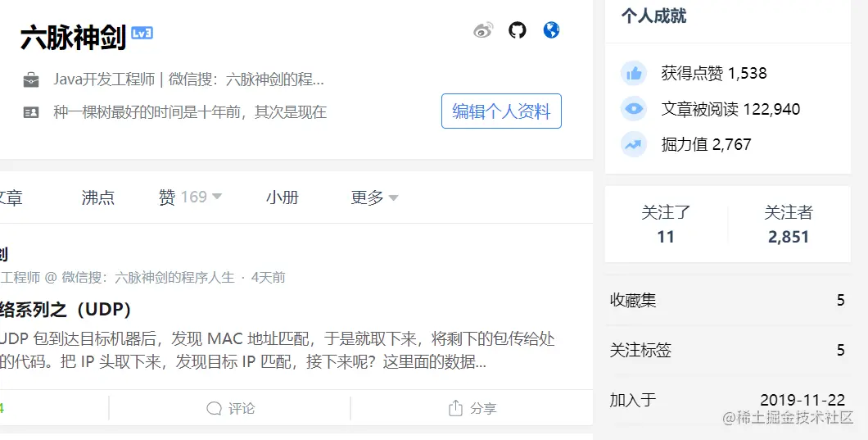Screen dimensions: 868x440
Task: Click the author line 微信搜：六脉神剑的程序人生
Action: pos(147,277)
